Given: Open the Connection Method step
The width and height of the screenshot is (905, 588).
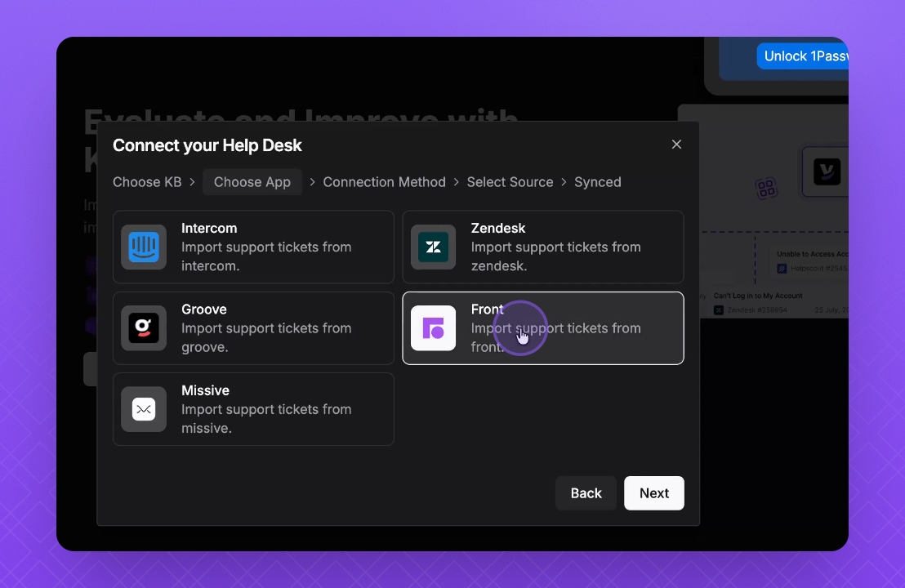Looking at the screenshot, I should [x=385, y=182].
